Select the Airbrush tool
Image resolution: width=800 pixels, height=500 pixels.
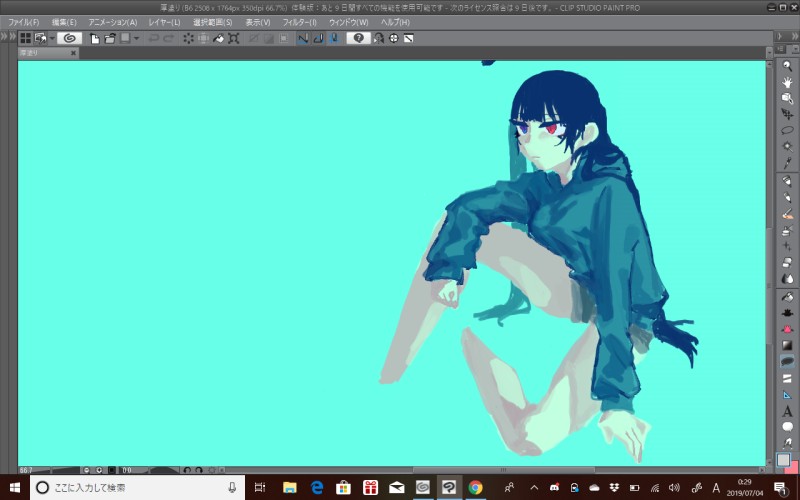pyautogui.click(x=787, y=230)
